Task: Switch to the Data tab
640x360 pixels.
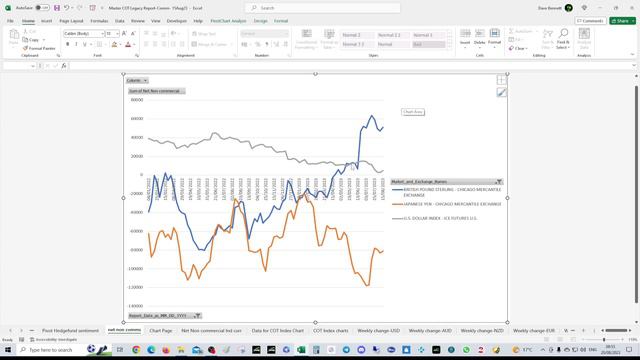Action: 120,21
